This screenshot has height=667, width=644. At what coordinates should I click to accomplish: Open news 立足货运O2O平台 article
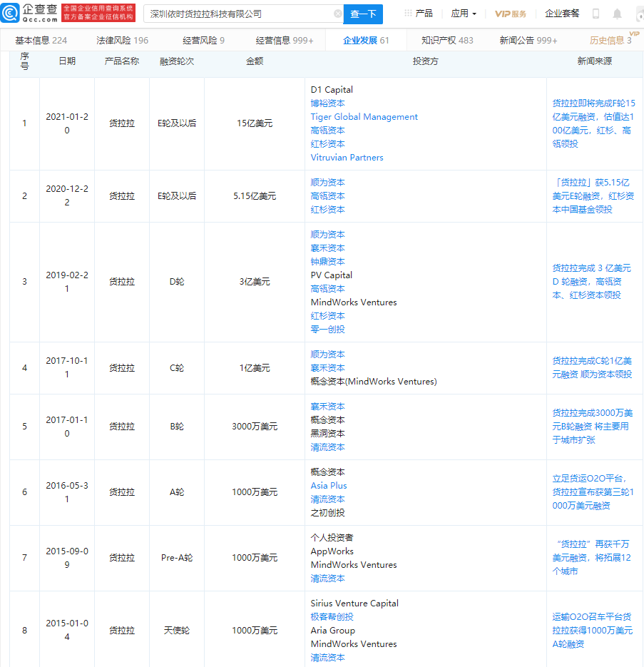[x=593, y=492]
